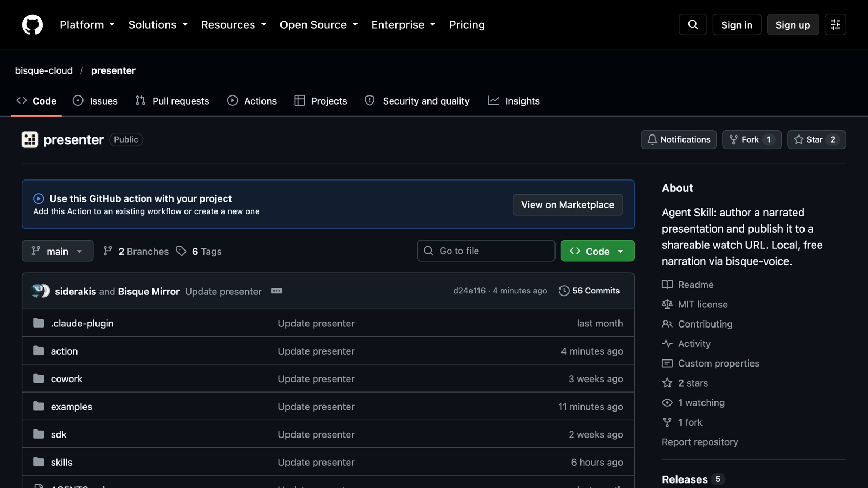The width and height of the screenshot is (868, 488).
Task: Open the siderakis author link
Action: pos(75,291)
